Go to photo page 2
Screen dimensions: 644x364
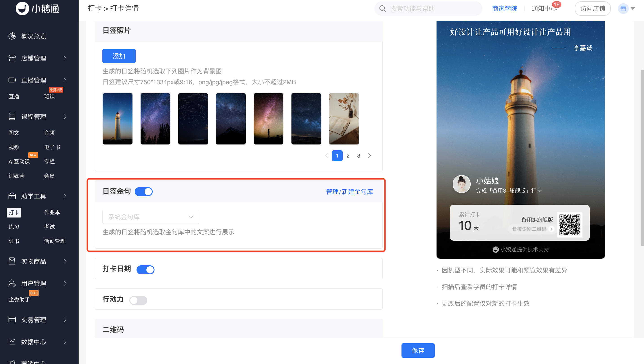click(x=348, y=156)
